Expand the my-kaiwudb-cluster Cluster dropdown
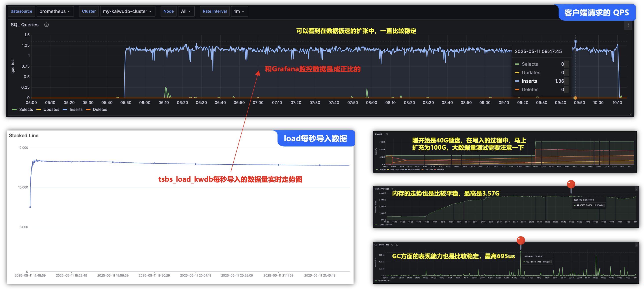Image resolution: width=644 pixels, height=290 pixels. (127, 11)
